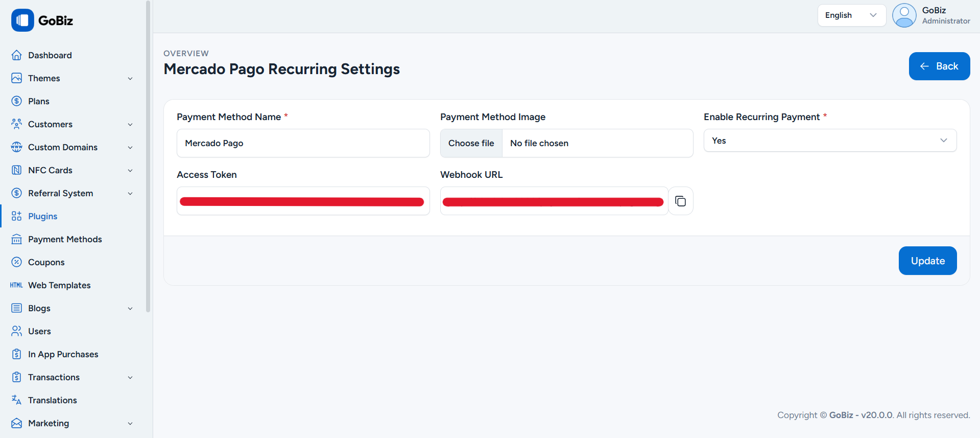980x438 pixels.
Task: Click the Web Templates HTML icon
Action: (17, 285)
